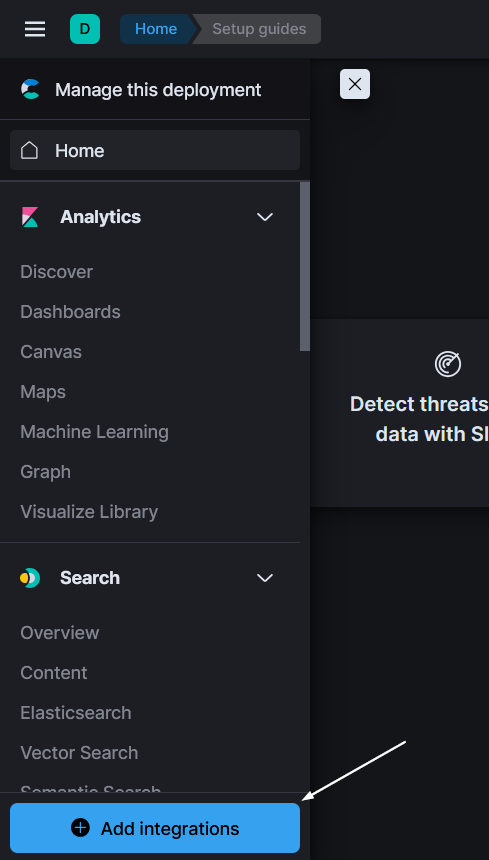Navigate to Vector Search

click(79, 752)
